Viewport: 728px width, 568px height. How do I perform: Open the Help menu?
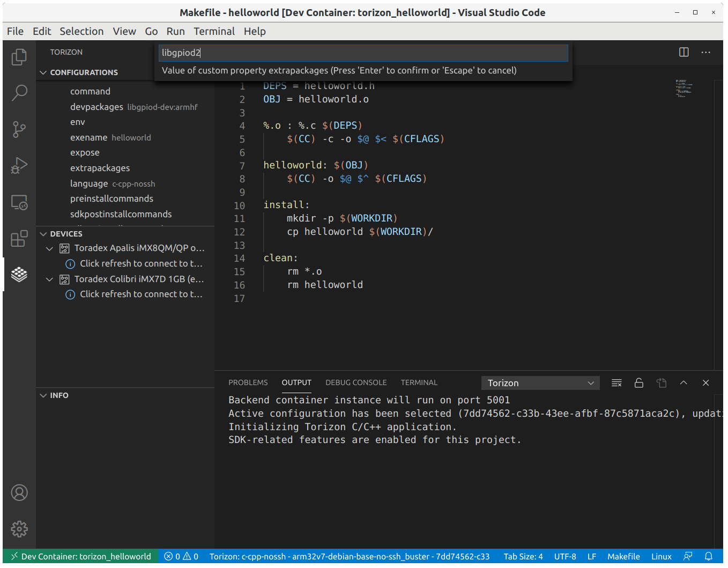[255, 31]
